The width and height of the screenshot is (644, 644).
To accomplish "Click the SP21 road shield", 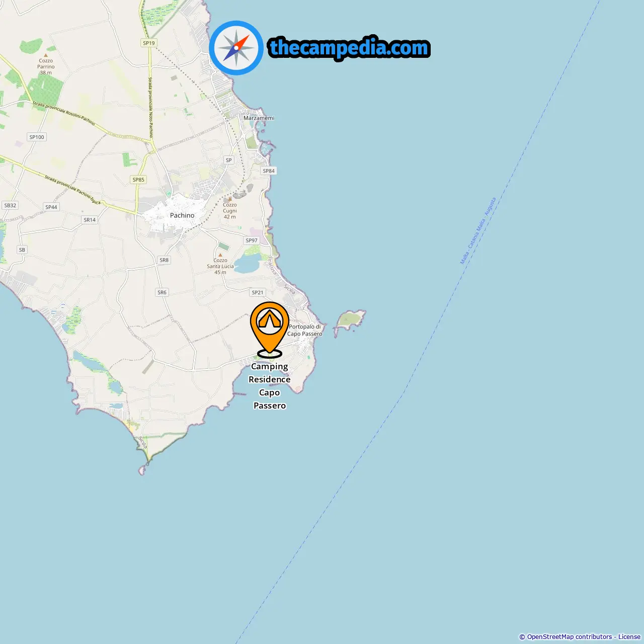I will click(x=258, y=292).
